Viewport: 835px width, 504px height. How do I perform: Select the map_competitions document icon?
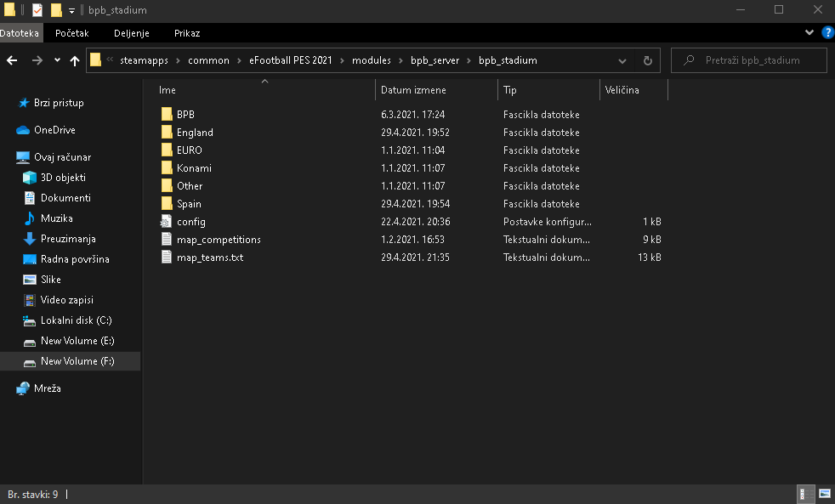coord(167,239)
